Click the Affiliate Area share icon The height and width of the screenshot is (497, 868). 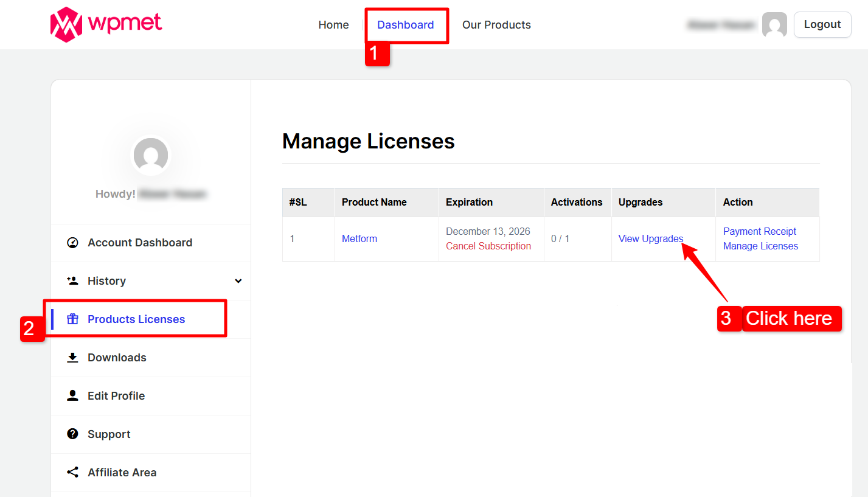[72, 473]
